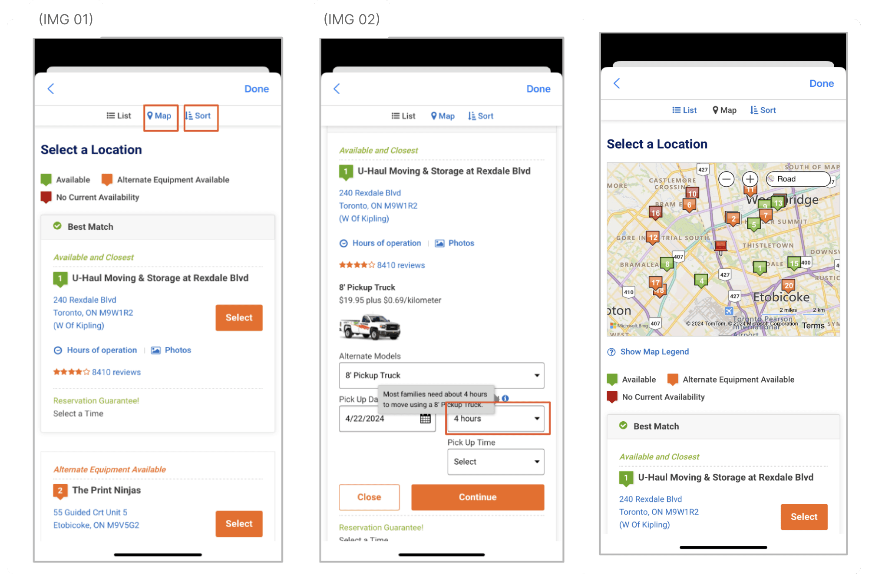872x588 pixels.
Task: Select green map pin number 13
Action: coord(778,203)
